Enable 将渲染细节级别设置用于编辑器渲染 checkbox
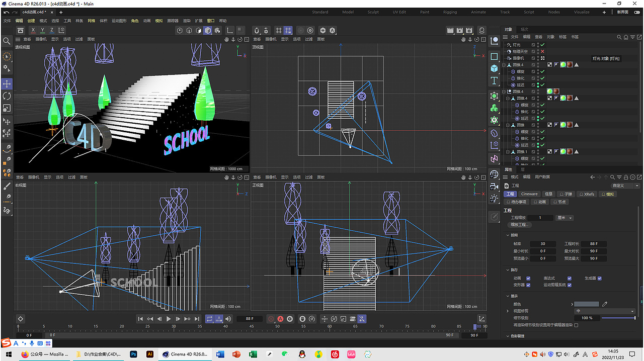The image size is (644, 361). 577,325
